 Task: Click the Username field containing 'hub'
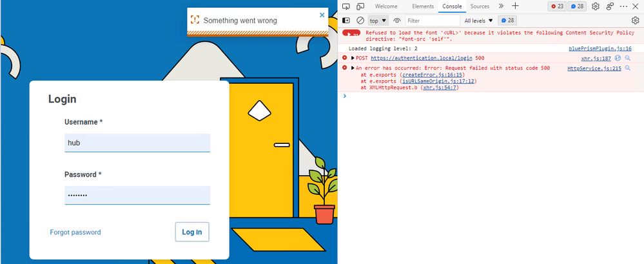137,143
